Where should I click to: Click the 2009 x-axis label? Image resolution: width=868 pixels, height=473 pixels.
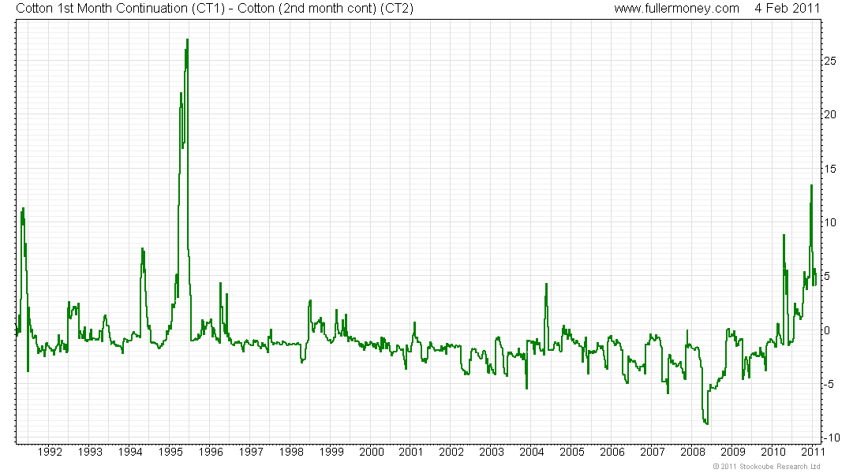[x=732, y=452]
